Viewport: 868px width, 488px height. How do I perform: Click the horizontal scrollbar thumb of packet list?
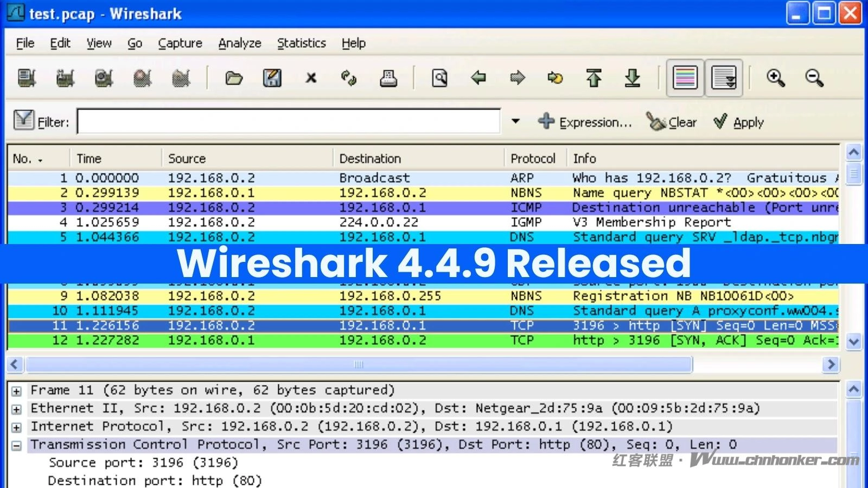359,364
